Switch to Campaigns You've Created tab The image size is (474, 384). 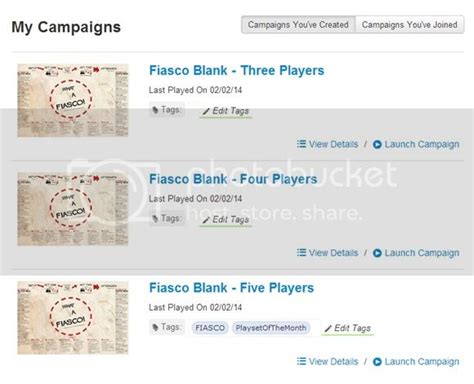pos(298,25)
